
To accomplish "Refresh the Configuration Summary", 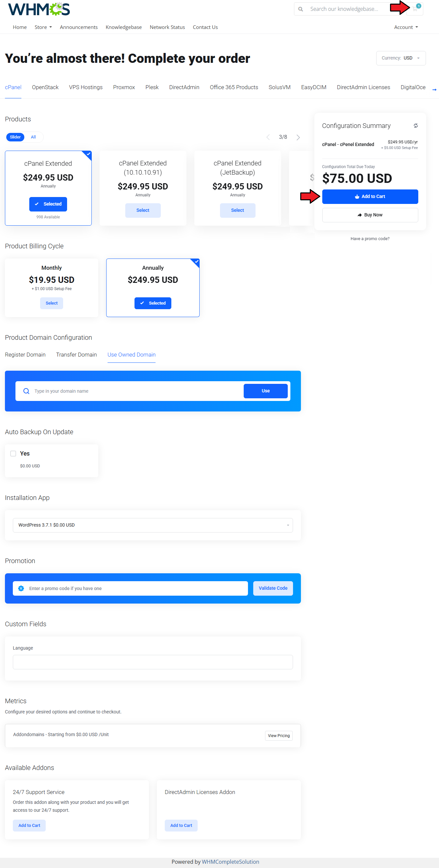I will pyautogui.click(x=416, y=126).
